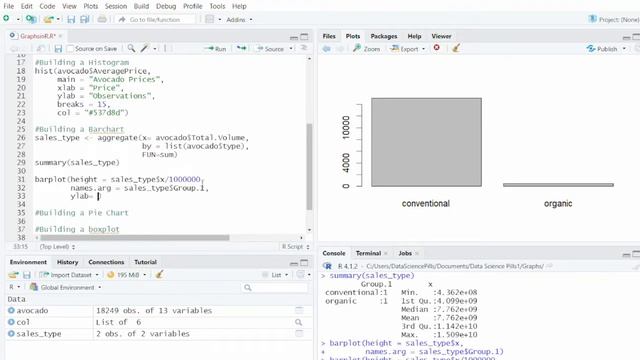This screenshot has width=640, height=360.
Task: Open Find/Replace magnifier in editor
Action: pos(131,48)
